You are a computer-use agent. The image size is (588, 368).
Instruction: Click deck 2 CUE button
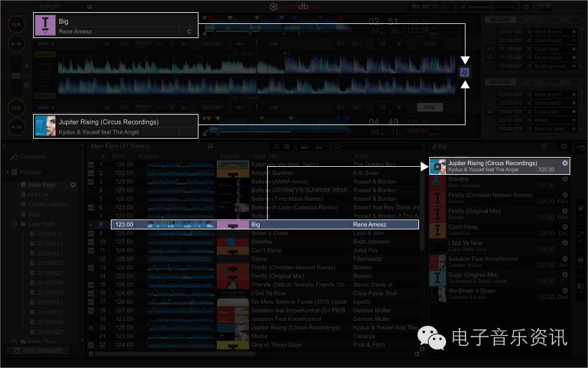tap(16, 108)
